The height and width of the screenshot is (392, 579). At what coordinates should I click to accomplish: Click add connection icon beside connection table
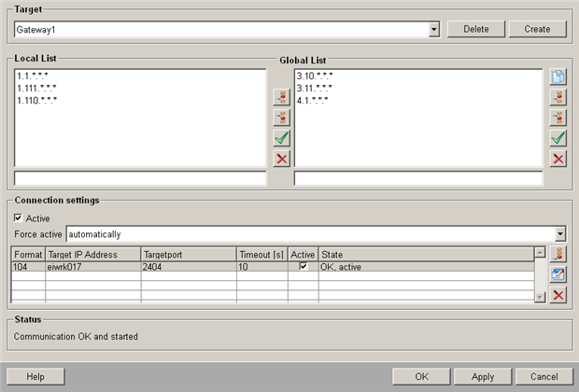(558, 253)
